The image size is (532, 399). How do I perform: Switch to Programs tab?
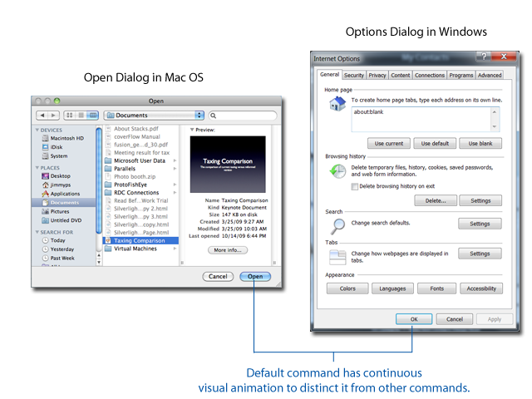(x=461, y=76)
